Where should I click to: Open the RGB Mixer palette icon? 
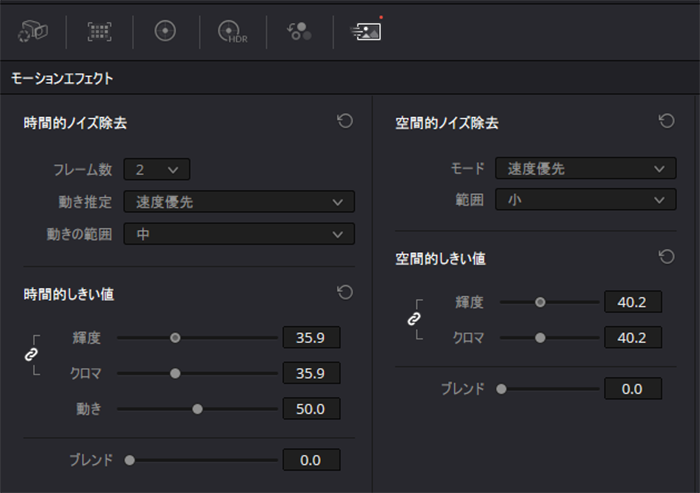[x=299, y=31]
